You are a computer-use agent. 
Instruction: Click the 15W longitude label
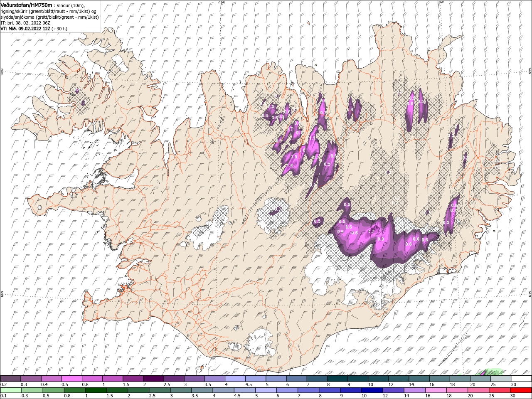(440, 2)
